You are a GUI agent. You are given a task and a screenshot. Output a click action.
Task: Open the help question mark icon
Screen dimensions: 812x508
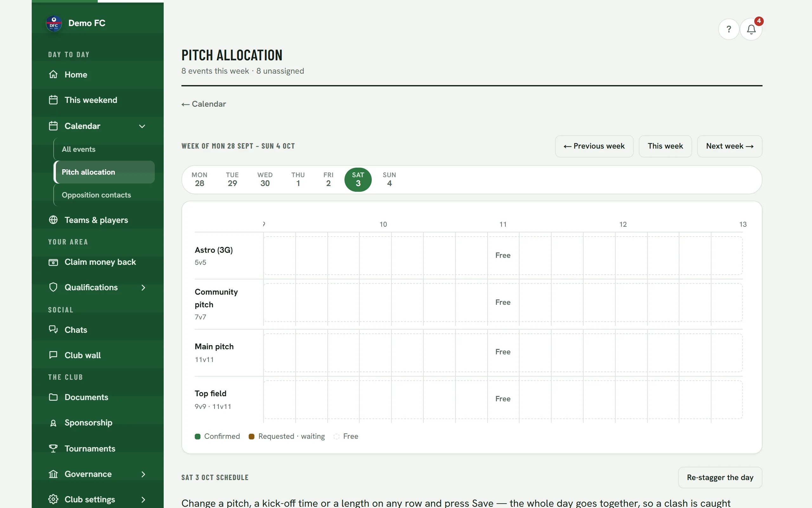729,30
